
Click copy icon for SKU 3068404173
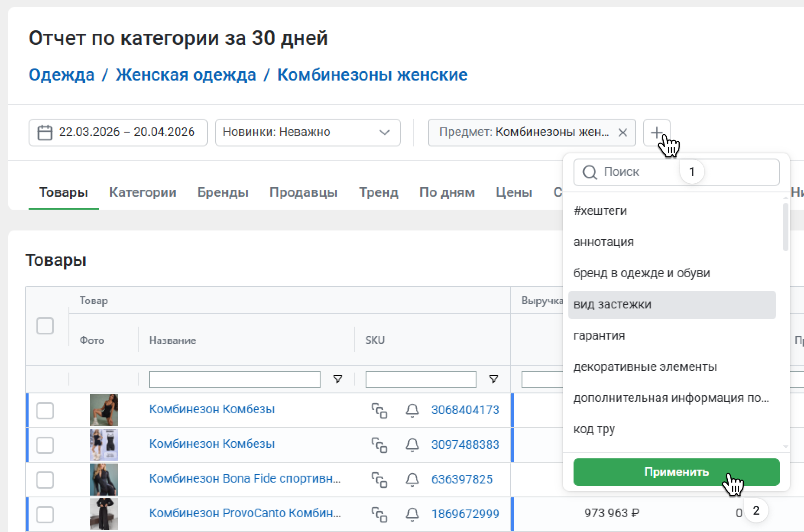[x=379, y=410]
